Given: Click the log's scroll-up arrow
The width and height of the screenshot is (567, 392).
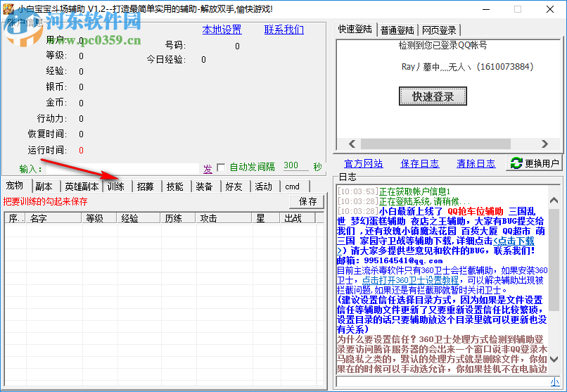Looking at the screenshot, I should pyautogui.click(x=554, y=201).
